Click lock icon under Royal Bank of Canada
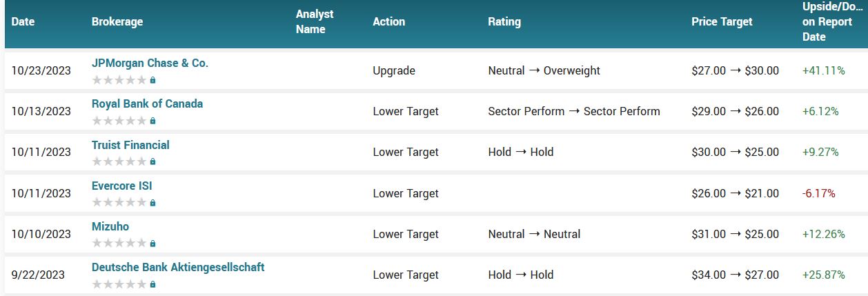868x296 pixels. click(x=152, y=121)
